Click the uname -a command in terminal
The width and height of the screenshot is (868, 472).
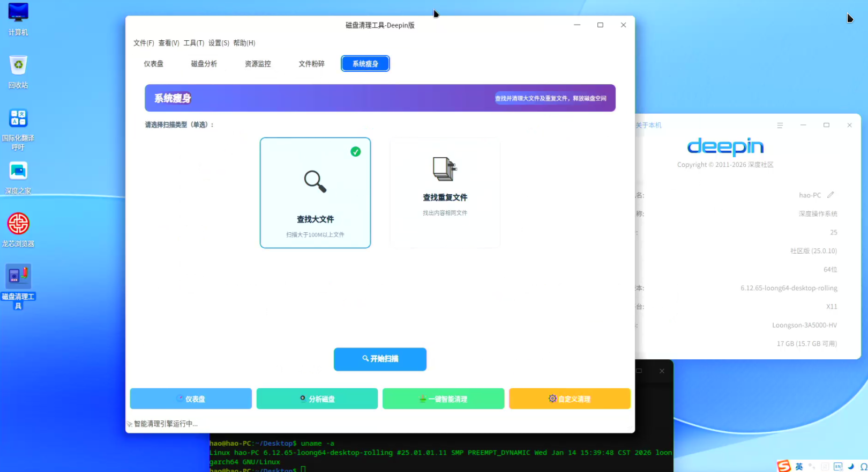[x=317, y=444]
